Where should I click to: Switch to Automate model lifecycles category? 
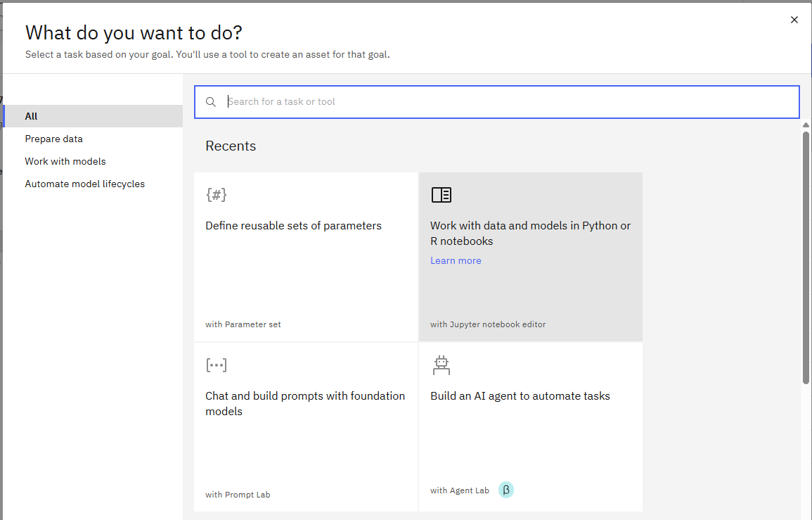(x=85, y=184)
